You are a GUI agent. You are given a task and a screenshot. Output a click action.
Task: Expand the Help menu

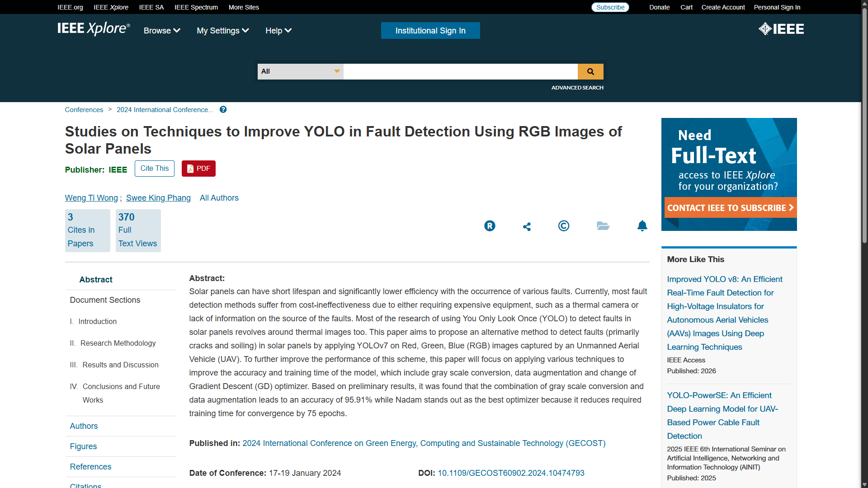tap(278, 31)
